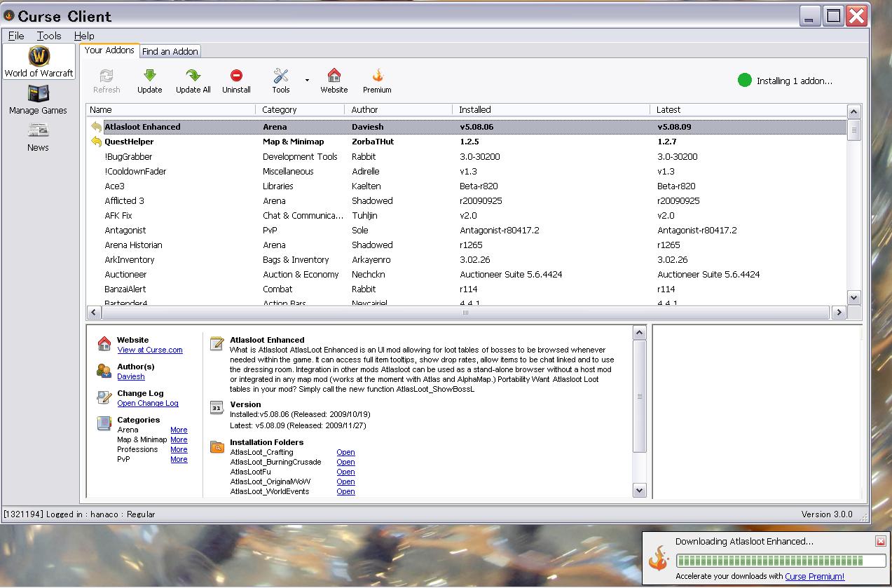Click the Author(s) people icon

[104, 371]
